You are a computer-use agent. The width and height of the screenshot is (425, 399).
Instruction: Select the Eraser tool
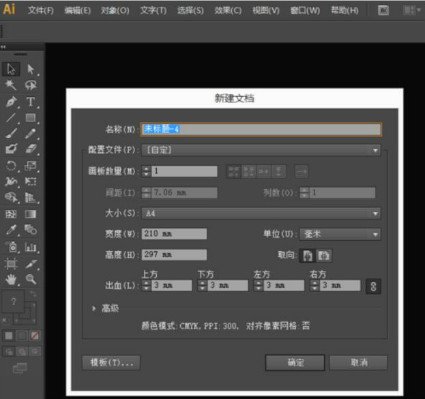[x=30, y=149]
